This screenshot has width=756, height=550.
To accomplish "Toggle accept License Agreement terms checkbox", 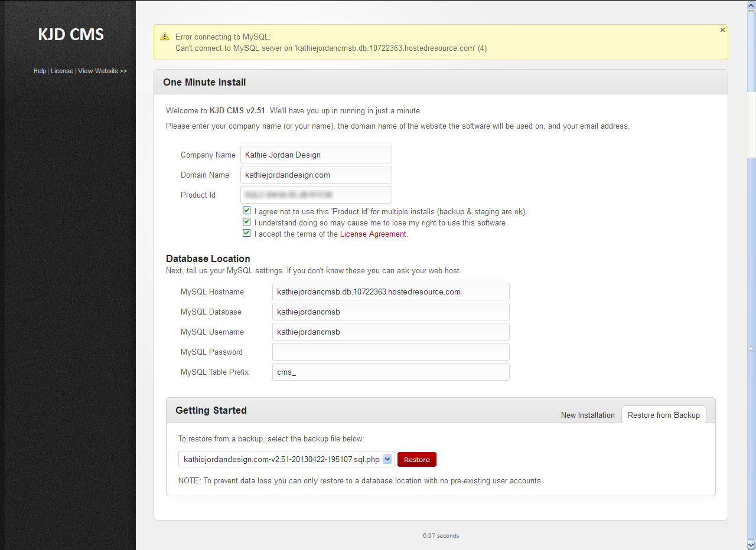I will coord(246,233).
